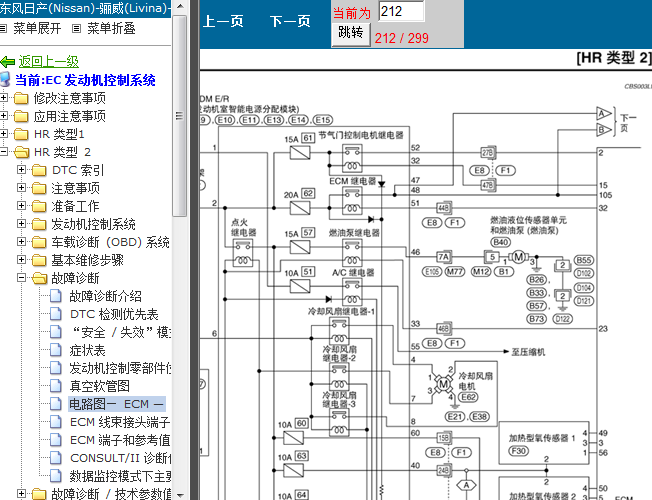Viewport: 652px width, 500px height.
Task: Open the ECM 线束接头端子 page
Action: pyautogui.click(x=120, y=422)
